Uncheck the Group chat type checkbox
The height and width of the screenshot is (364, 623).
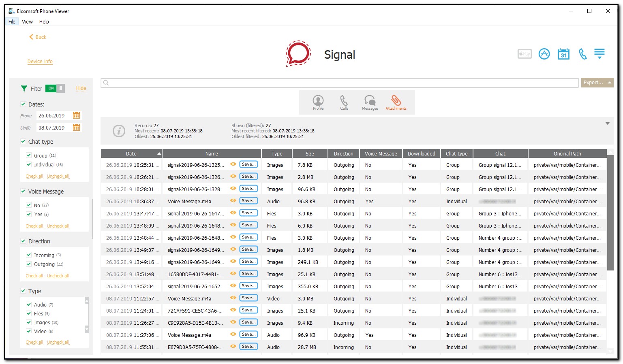29,155
